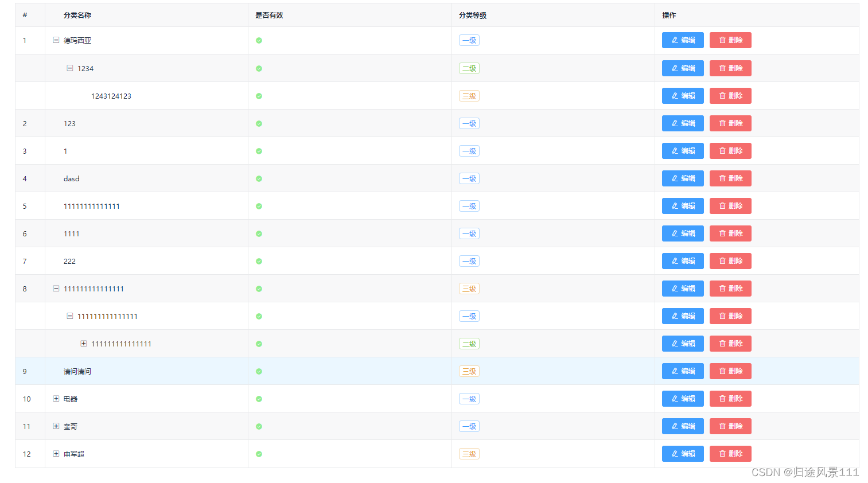The width and height of the screenshot is (868, 483).
Task: Click the trash icon on 申军超 delete button
Action: coord(722,454)
